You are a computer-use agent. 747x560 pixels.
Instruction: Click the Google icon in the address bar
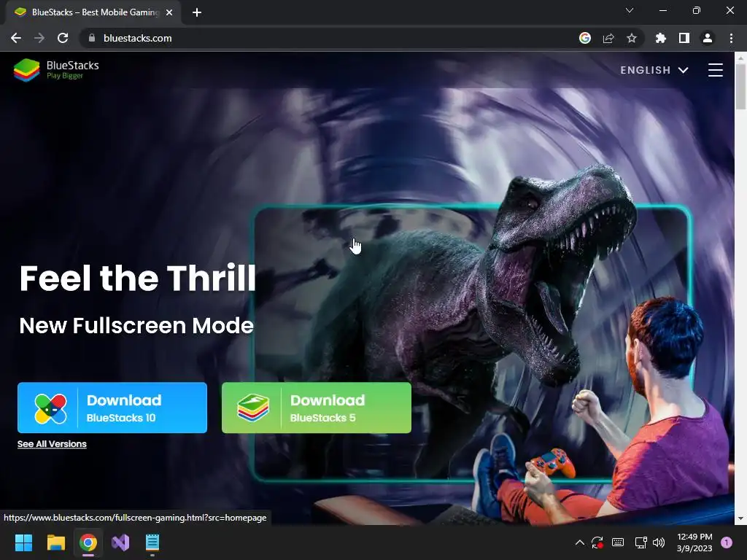[585, 38]
